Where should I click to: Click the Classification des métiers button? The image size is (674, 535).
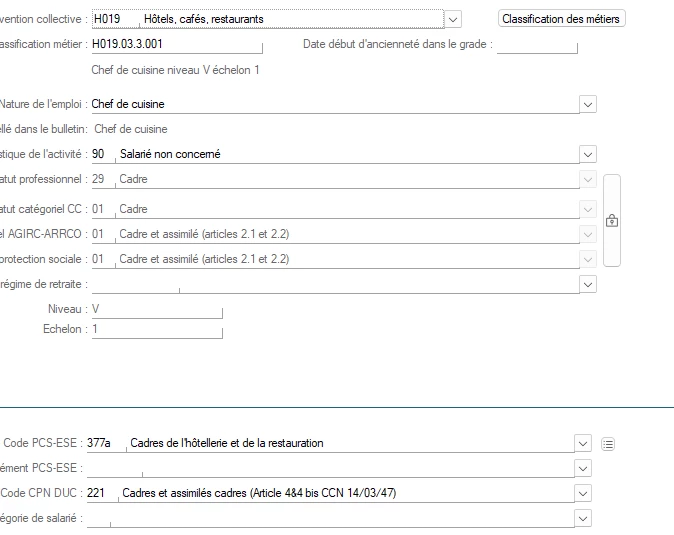click(561, 19)
